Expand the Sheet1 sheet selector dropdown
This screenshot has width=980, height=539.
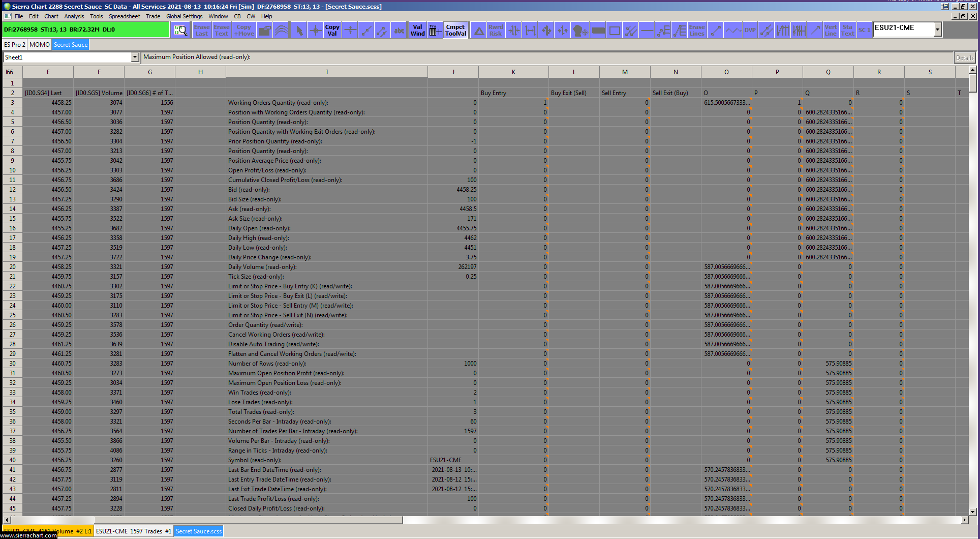click(135, 57)
